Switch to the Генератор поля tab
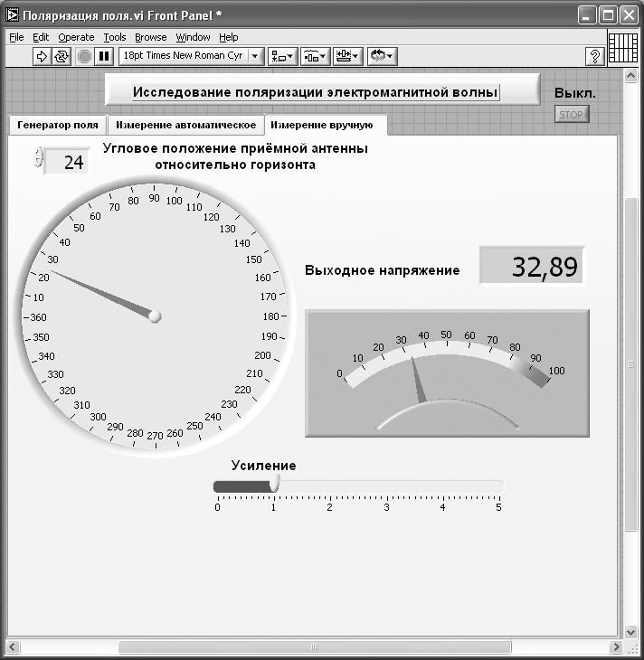The image size is (644, 660). click(58, 125)
